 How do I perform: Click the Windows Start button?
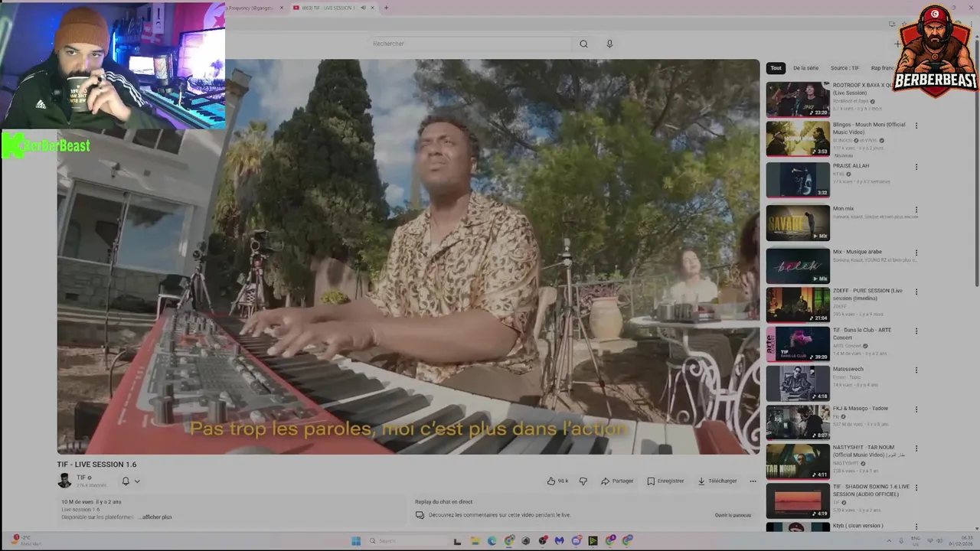(x=356, y=540)
